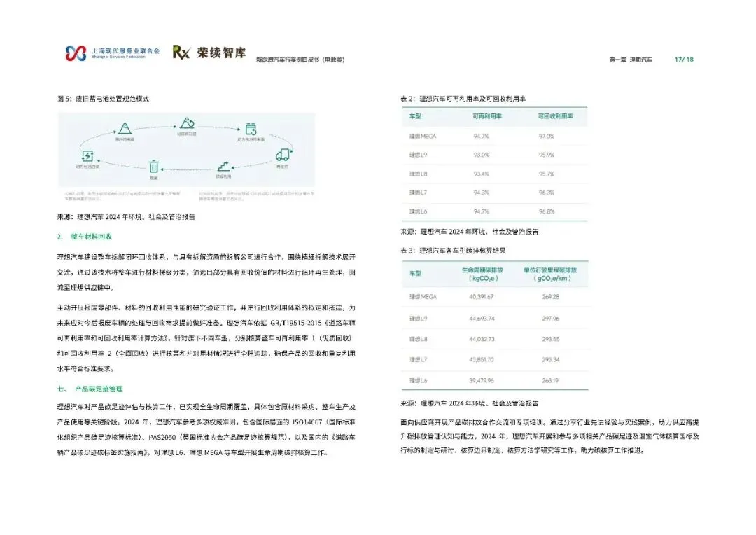
Task: Click the '表 2' recycling rate table caption
Action: pos(463,99)
